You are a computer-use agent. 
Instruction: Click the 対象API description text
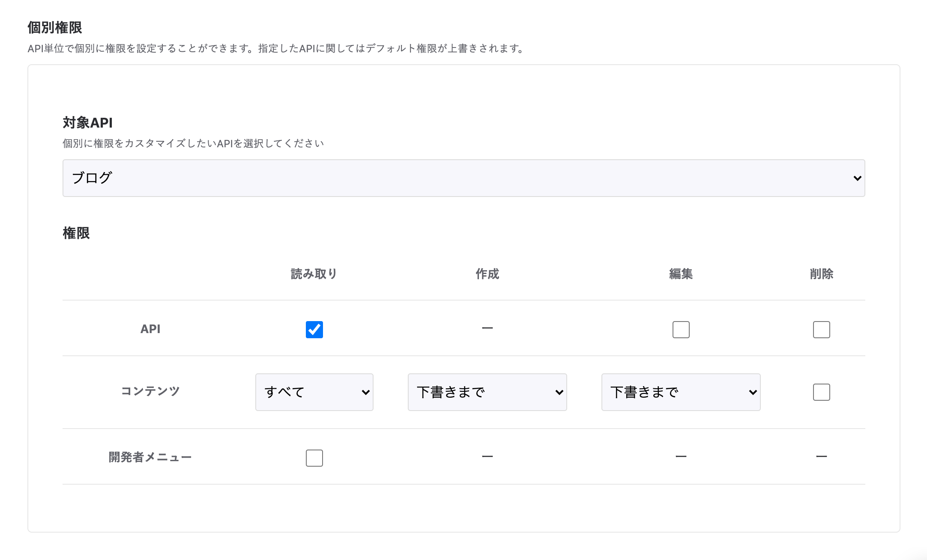coord(193,143)
